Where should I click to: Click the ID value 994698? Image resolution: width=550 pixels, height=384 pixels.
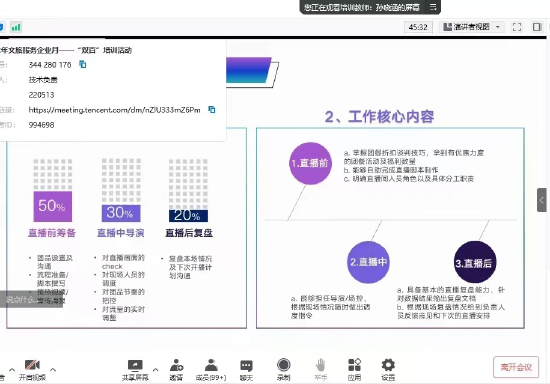[41, 125]
